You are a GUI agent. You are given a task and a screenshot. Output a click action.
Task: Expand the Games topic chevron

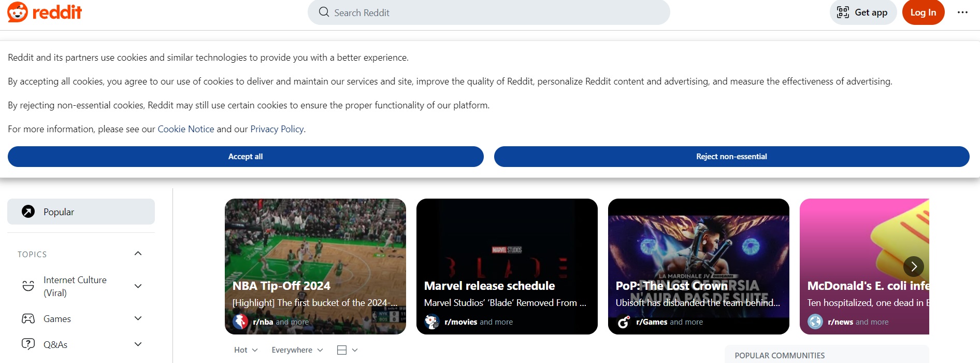click(x=137, y=318)
